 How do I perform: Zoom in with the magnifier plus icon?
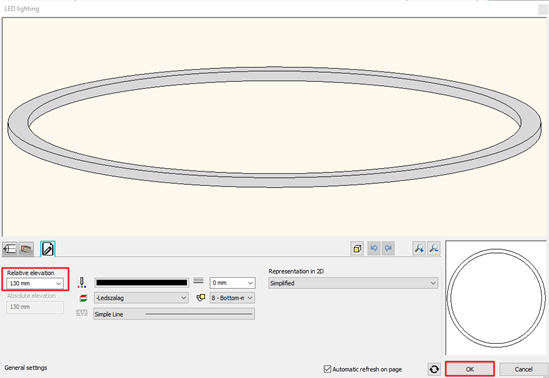419,248
